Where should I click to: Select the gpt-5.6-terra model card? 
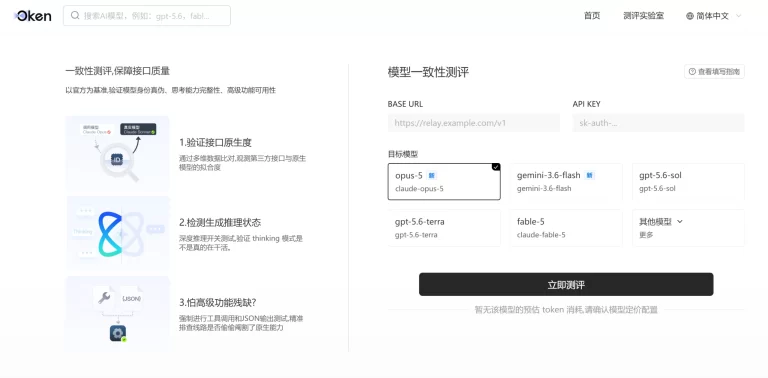[x=444, y=228]
